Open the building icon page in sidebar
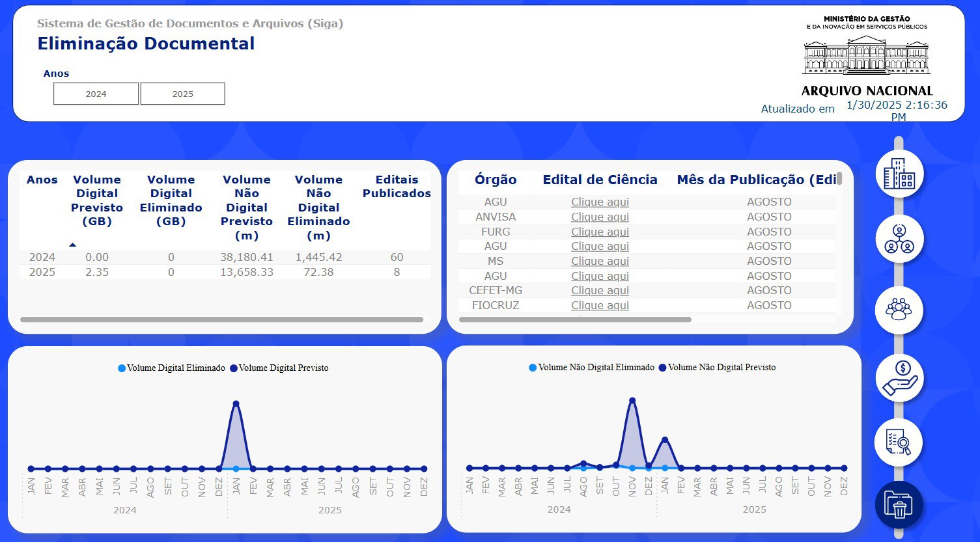The image size is (980, 542). click(899, 173)
